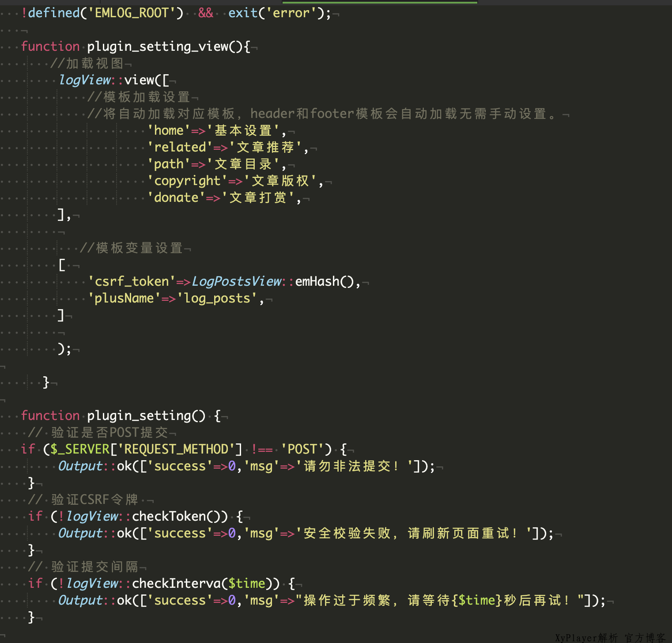Click the XyPlayer解析 官方博客 watermark text
This screenshot has width=672, height=643.
click(610, 637)
